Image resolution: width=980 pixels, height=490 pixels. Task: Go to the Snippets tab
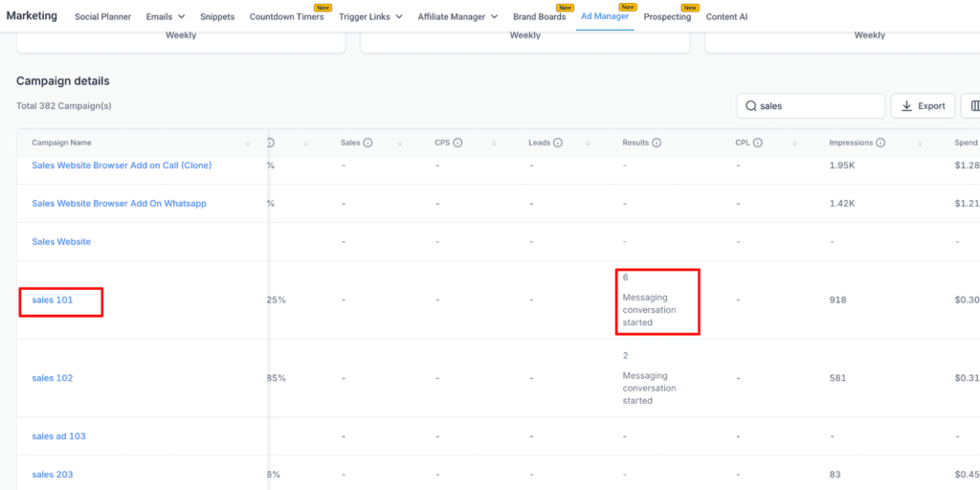coord(217,17)
